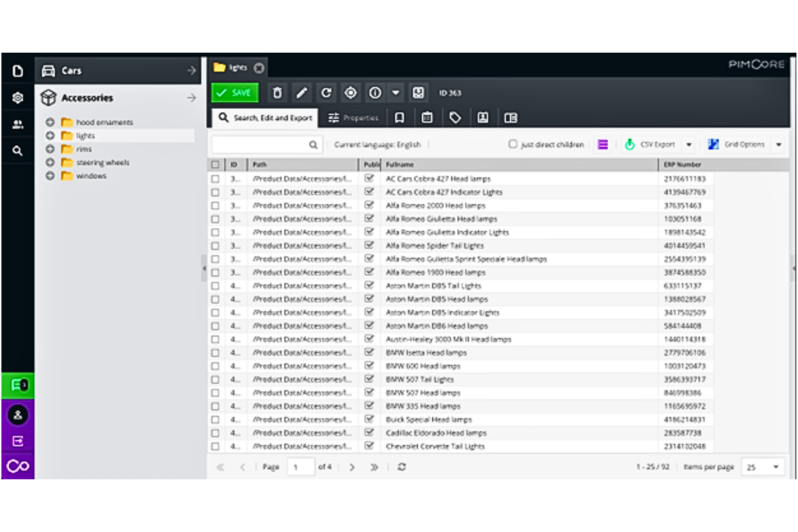The height and width of the screenshot is (532, 798).
Task: Select row checkbox for BMW Isetta Head lamps
Action: click(x=215, y=353)
